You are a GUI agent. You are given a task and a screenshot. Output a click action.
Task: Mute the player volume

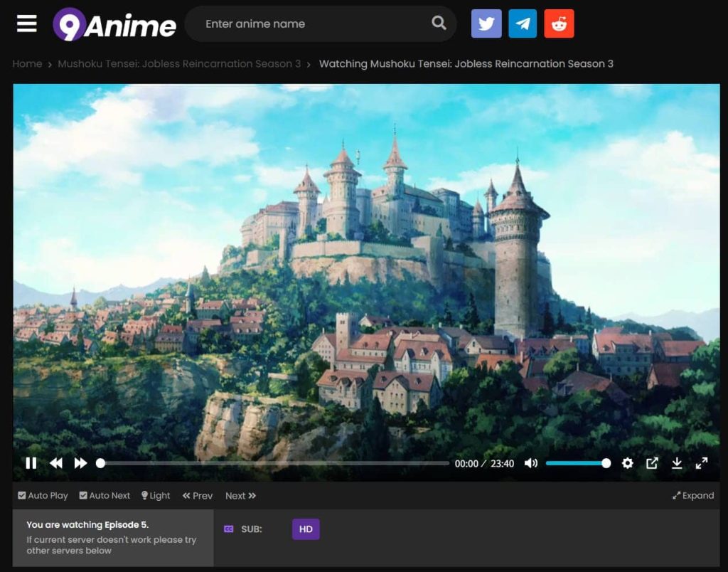(530, 463)
